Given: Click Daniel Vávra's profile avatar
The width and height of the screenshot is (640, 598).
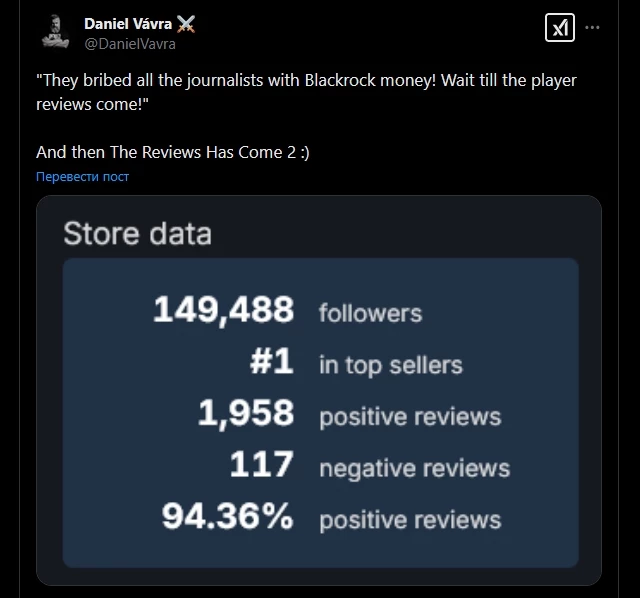Looking at the screenshot, I should pyautogui.click(x=55, y=32).
